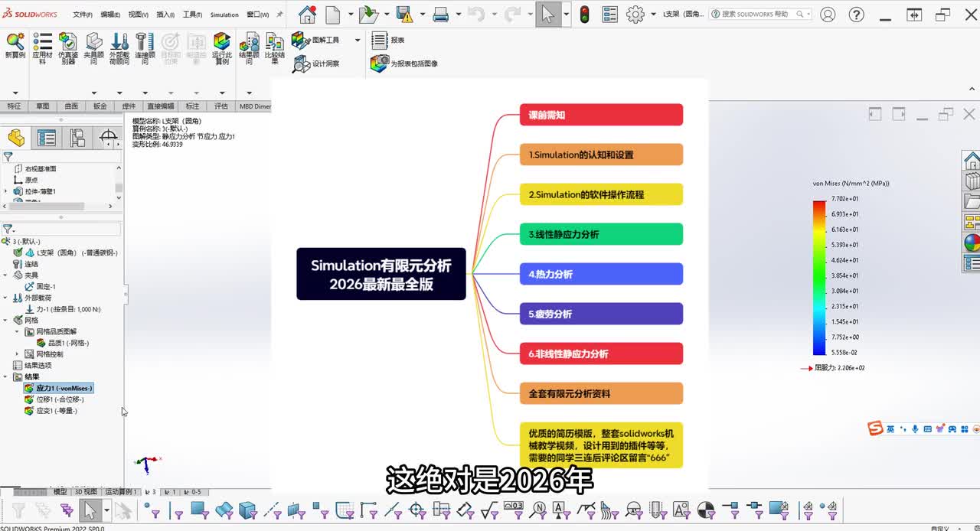The image size is (980, 531).
Task: Open External Loads Advisor (外部载荷顾问)
Action: coord(119,47)
